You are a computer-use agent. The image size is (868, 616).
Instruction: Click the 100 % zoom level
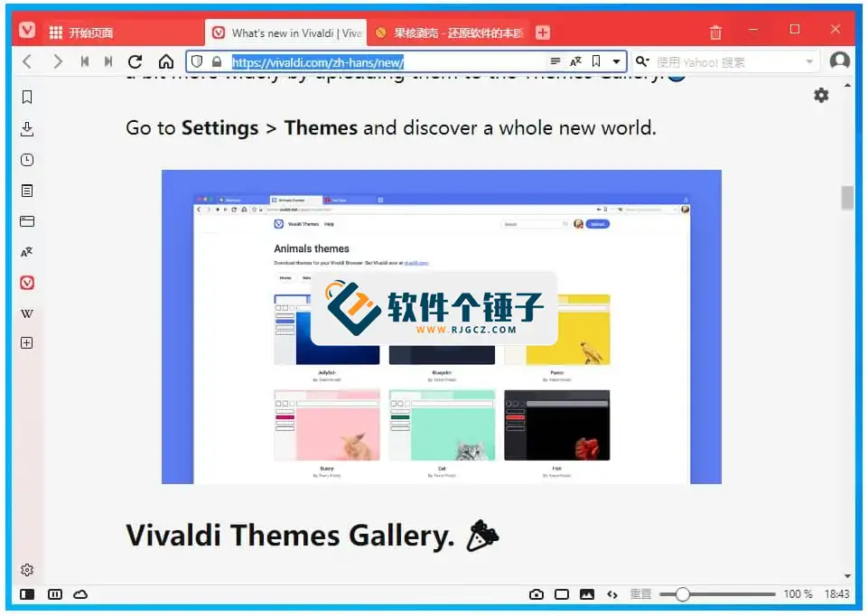click(x=798, y=593)
